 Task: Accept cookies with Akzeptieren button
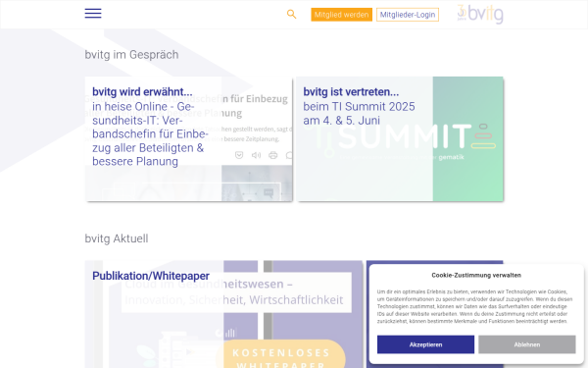click(425, 344)
